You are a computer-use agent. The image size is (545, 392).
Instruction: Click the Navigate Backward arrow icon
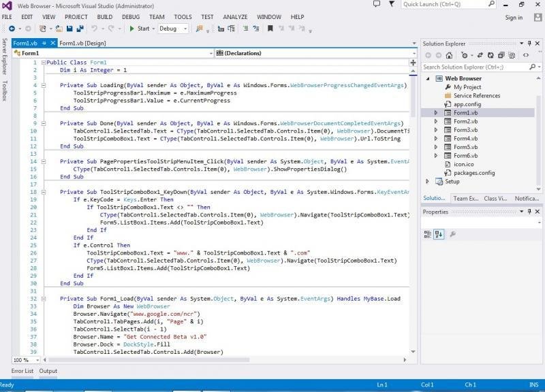coord(12,30)
